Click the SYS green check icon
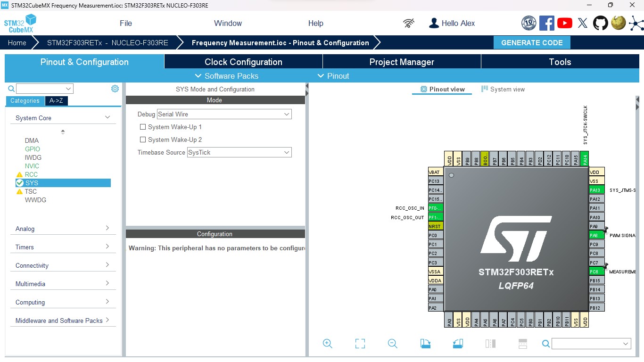644x362 pixels. (x=19, y=183)
